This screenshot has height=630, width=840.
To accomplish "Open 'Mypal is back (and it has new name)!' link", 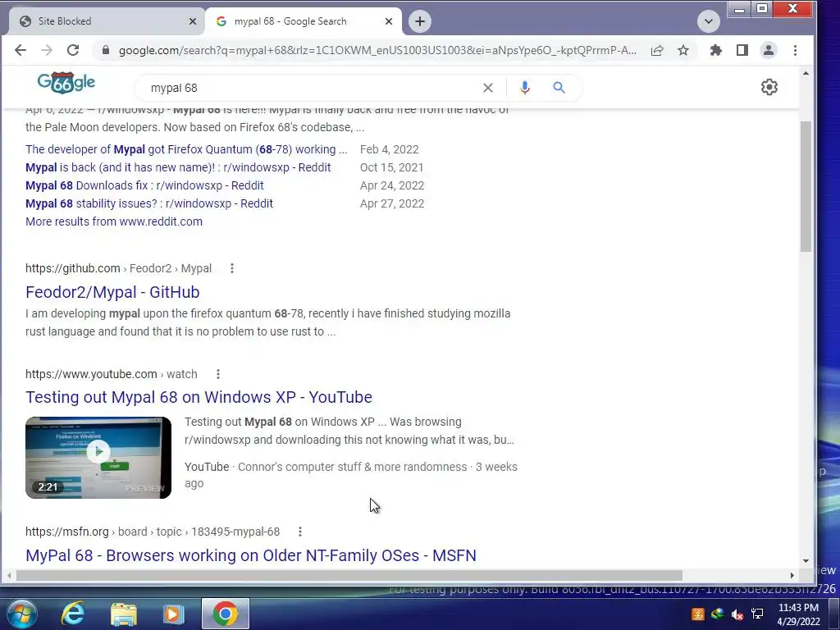I will tap(178, 167).
